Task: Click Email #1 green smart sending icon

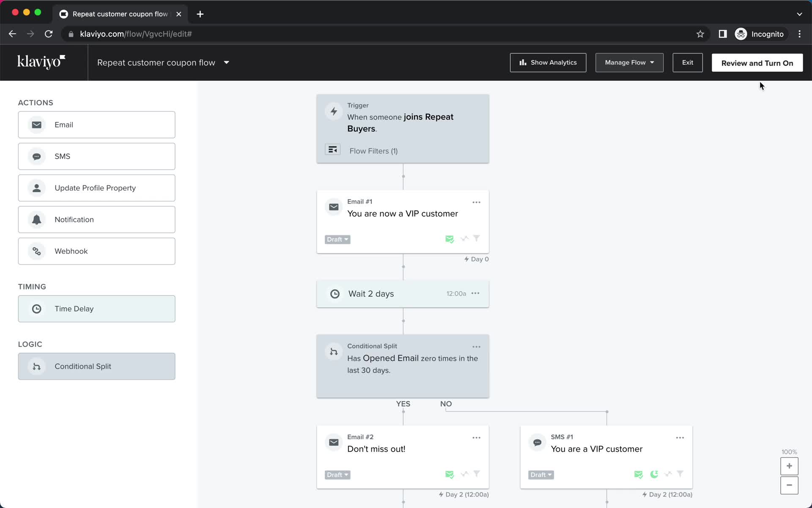Action: (x=450, y=239)
